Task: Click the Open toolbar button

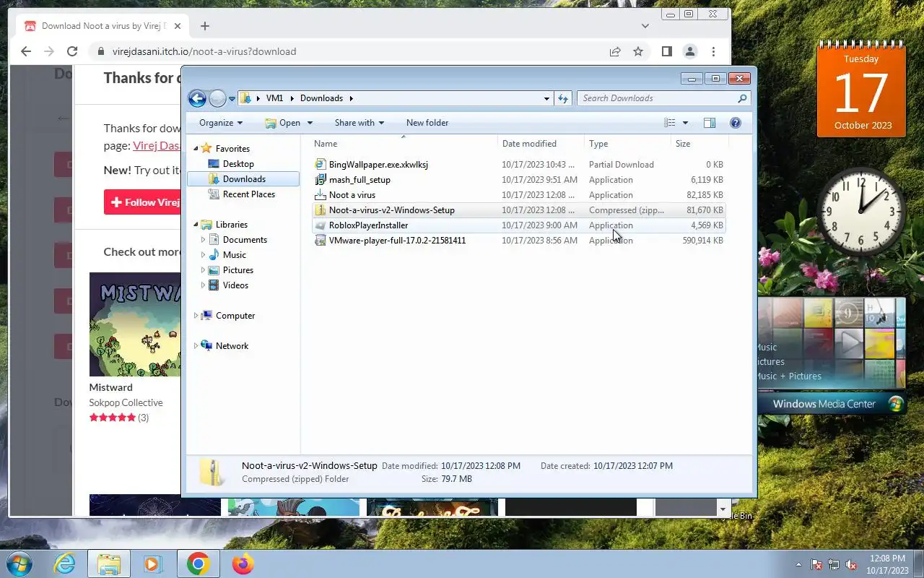Action: pyautogui.click(x=282, y=123)
